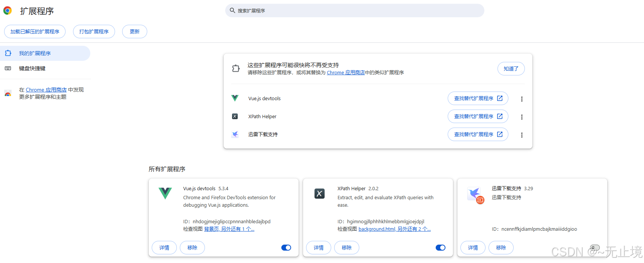Click the large XPath Helper icon in its extension card
Image resolution: width=644 pixels, height=263 pixels.
click(320, 194)
